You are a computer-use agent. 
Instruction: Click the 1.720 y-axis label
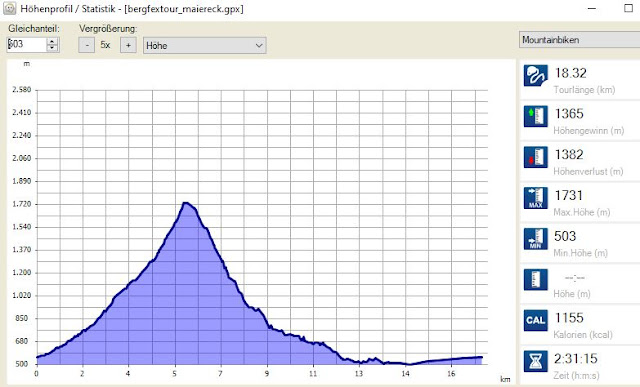pyautogui.click(x=22, y=204)
